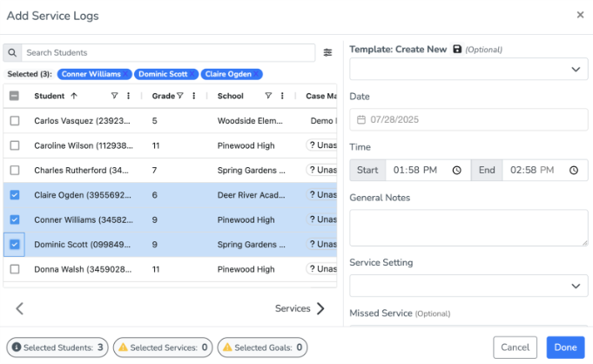The image size is (593, 364).
Task: Remove Claire Ogden chip via its X
Action: pyautogui.click(x=256, y=74)
